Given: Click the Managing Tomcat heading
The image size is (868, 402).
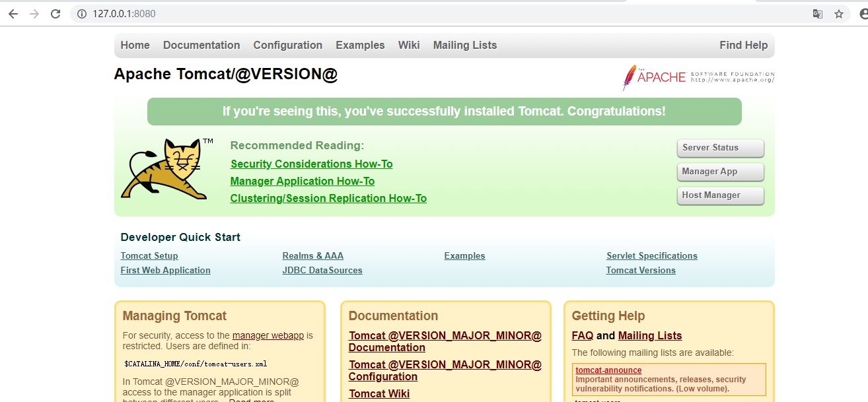Looking at the screenshot, I should coord(174,316).
